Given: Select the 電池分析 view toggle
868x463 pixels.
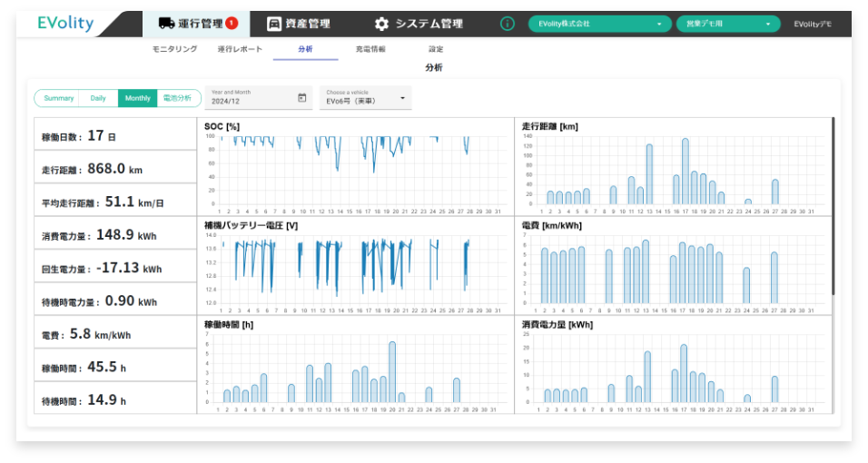Looking at the screenshot, I should coord(178,98).
